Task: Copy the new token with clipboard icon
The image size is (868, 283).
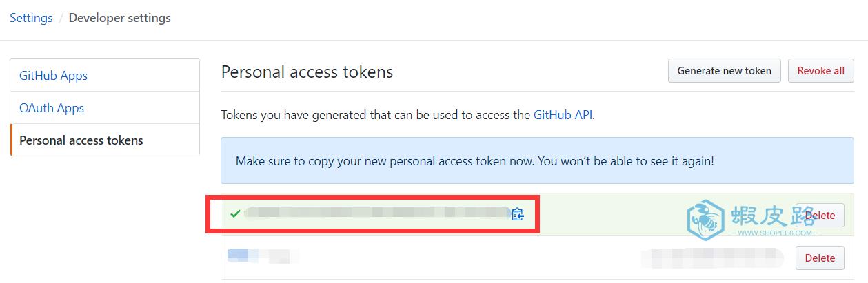Action: click(x=518, y=213)
